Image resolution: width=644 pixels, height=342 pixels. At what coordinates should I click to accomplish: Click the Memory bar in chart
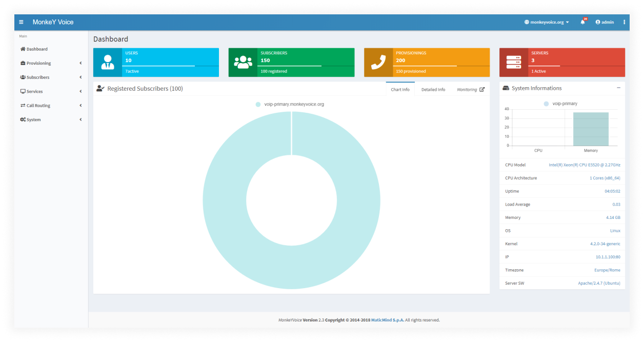tap(591, 129)
